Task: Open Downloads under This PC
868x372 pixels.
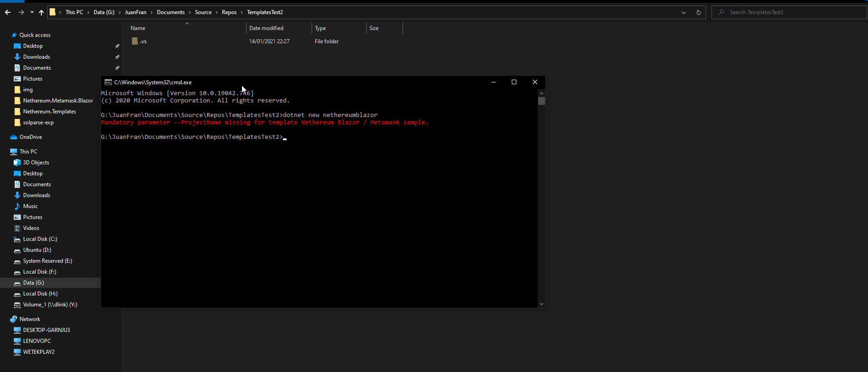Action: pos(36,195)
